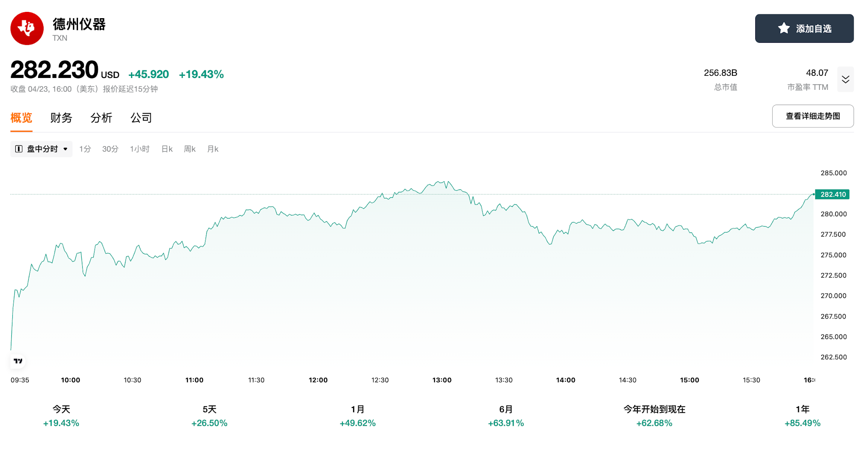
Task: Click the star icon in 添加自选
Action: [784, 28]
